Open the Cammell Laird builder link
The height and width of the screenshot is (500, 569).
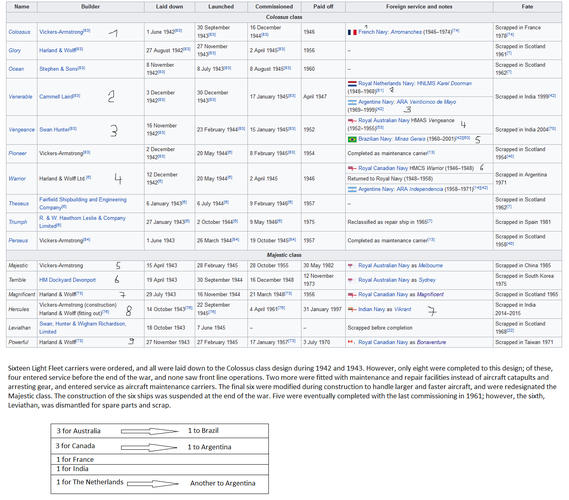pyautogui.click(x=56, y=97)
